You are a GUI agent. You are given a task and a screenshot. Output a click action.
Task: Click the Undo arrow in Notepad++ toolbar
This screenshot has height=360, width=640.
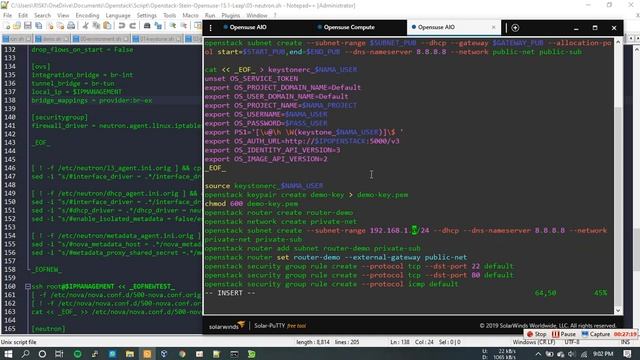pyautogui.click(x=122, y=26)
